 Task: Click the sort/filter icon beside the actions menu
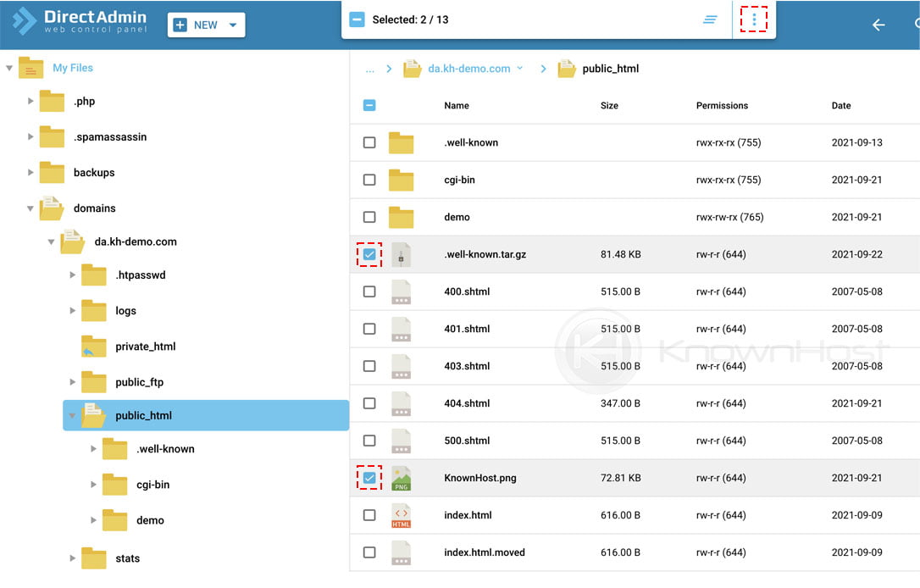coord(710,19)
